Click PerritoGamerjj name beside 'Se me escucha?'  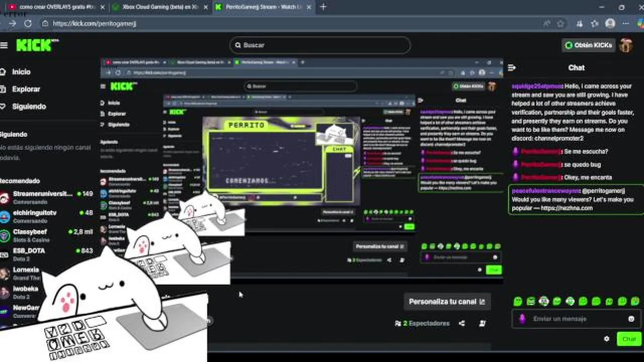541,151
